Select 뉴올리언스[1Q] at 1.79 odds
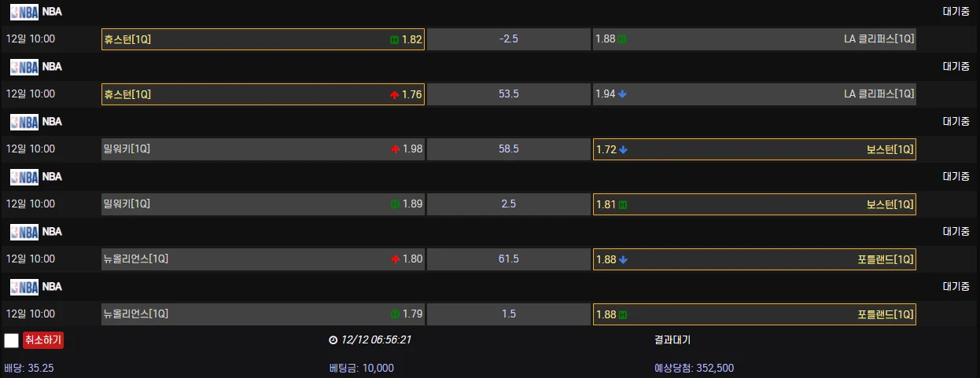This screenshot has width=980, height=378. [263, 314]
